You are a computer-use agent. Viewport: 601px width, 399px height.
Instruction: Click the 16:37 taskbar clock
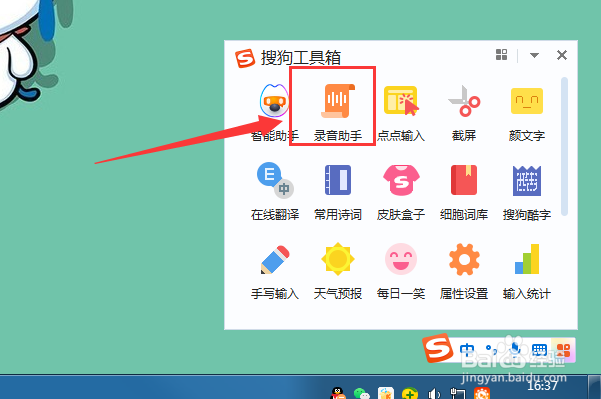point(542,385)
